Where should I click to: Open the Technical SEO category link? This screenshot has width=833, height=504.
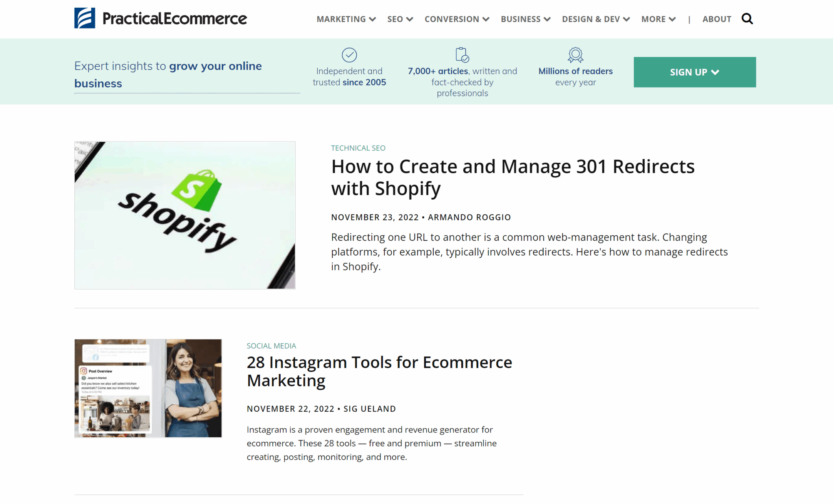358,148
